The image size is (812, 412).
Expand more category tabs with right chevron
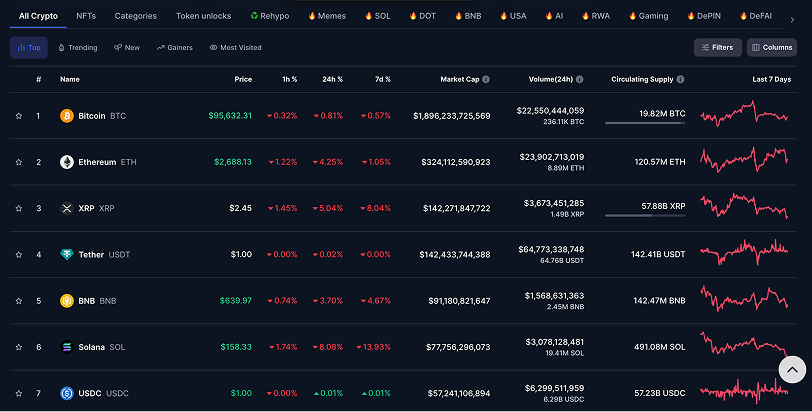792,20
